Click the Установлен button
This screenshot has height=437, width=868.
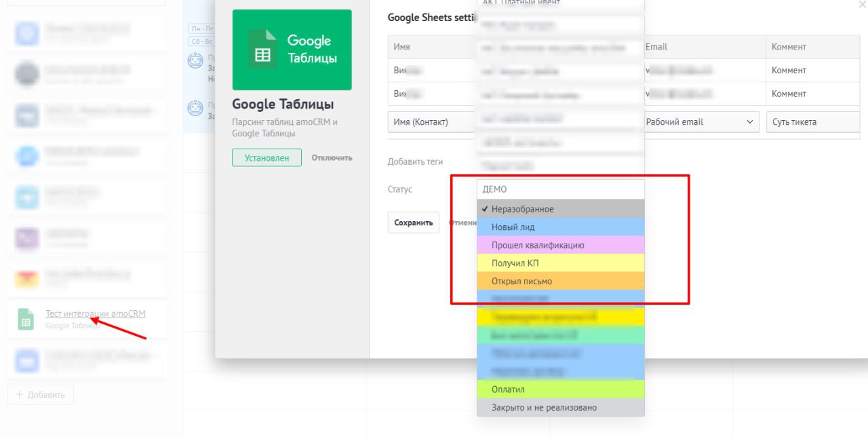[267, 157]
